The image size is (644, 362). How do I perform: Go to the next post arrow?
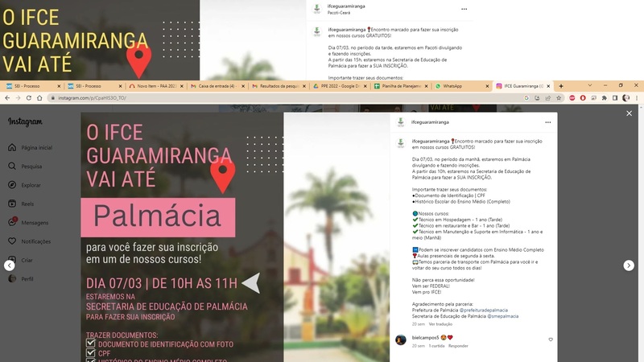(x=629, y=265)
